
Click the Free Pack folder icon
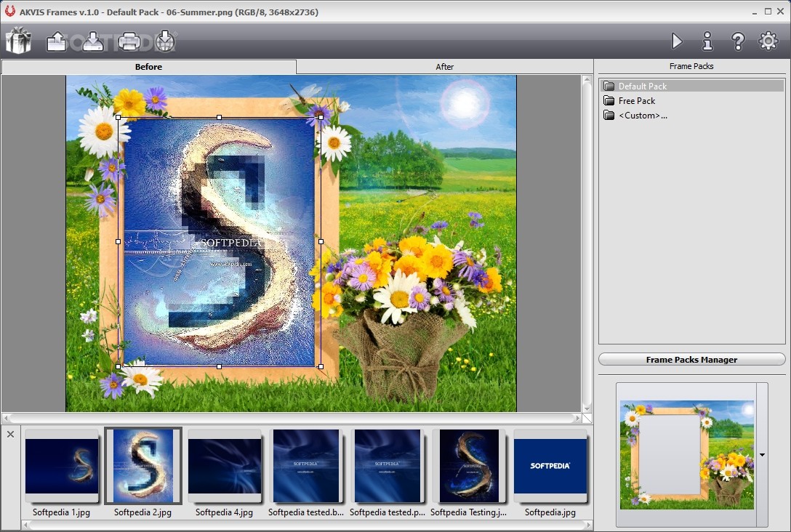[609, 101]
